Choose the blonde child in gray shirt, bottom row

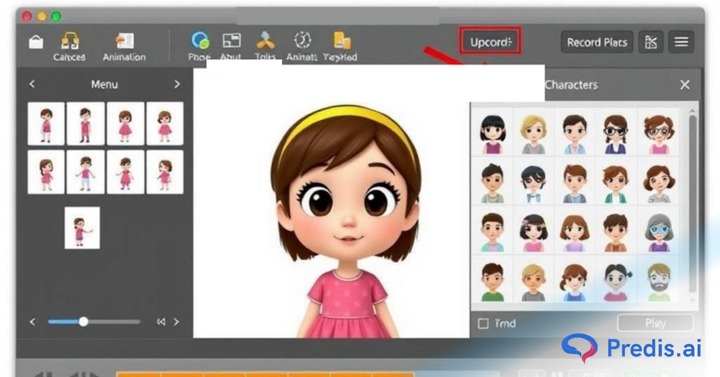tap(533, 281)
